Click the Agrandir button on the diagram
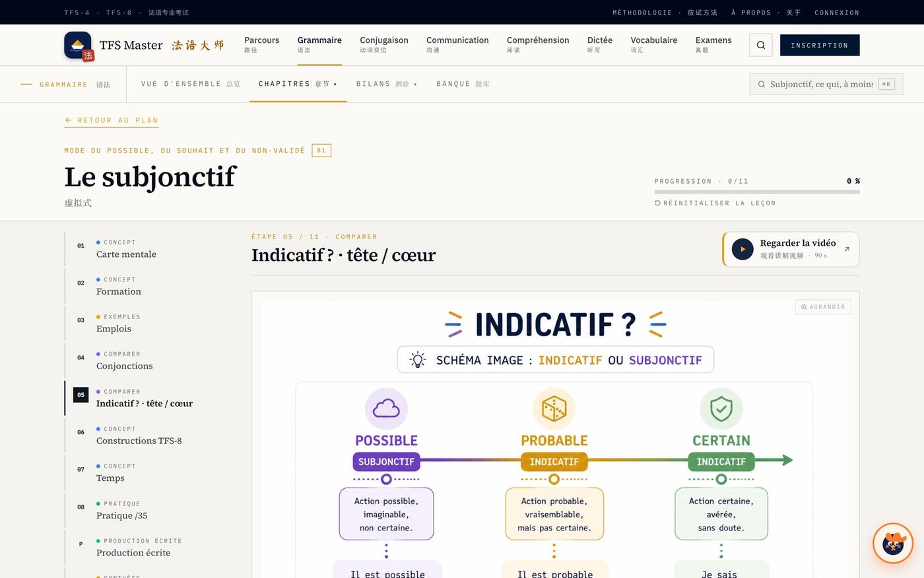This screenshot has width=924, height=578. pos(823,307)
